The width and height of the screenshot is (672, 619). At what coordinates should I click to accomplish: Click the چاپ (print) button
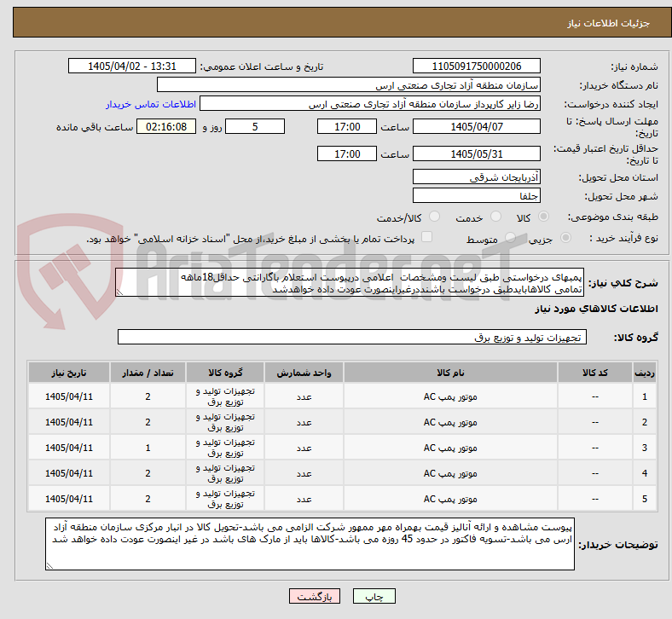pyautogui.click(x=374, y=596)
